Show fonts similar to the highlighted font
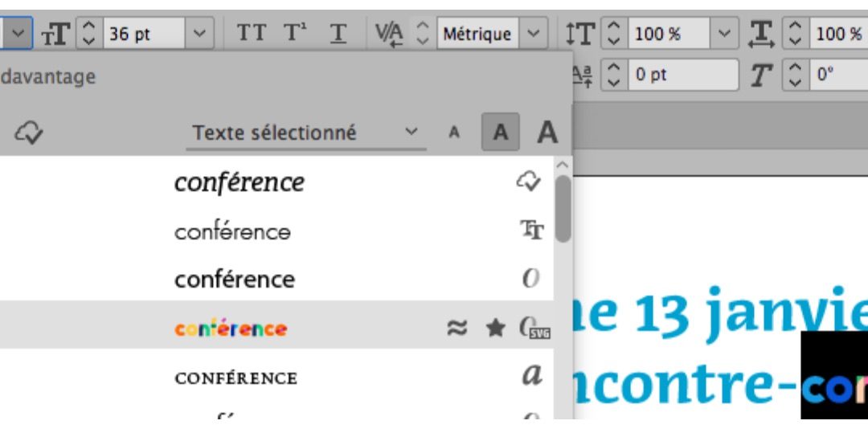The height and width of the screenshot is (437, 868). click(457, 328)
